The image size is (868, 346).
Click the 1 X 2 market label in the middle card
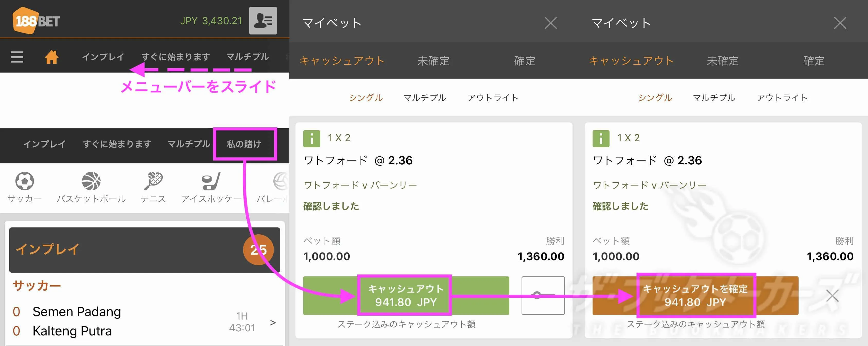tap(339, 138)
